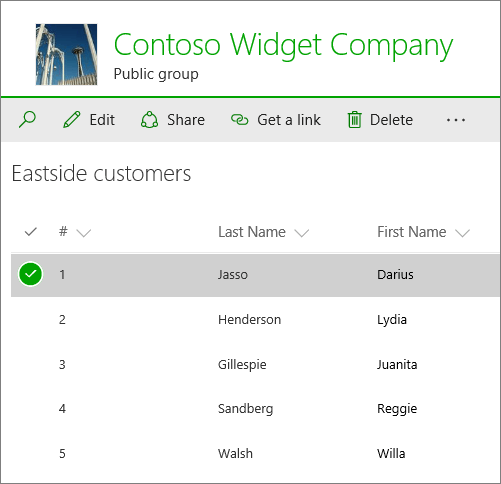This screenshot has width=501, height=484.
Task: Toggle the select-all checkmark in header
Action: [x=31, y=231]
